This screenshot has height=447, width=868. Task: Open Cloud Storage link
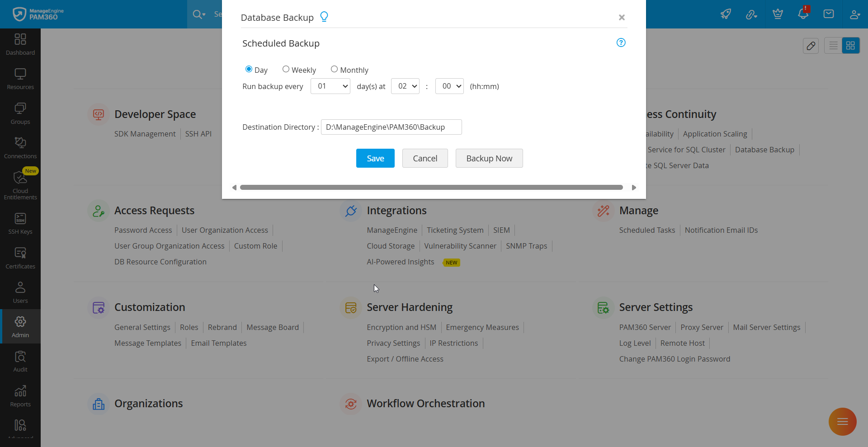pos(391,246)
